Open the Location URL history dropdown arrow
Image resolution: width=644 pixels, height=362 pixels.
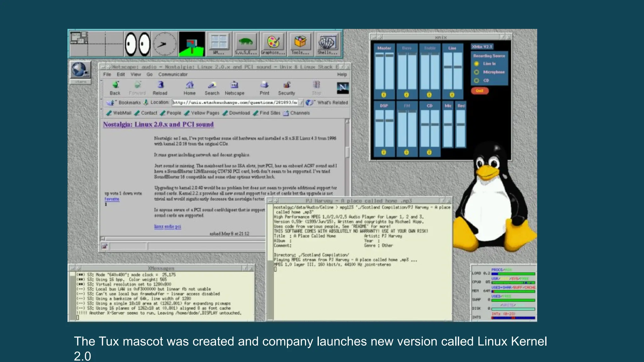301,102
